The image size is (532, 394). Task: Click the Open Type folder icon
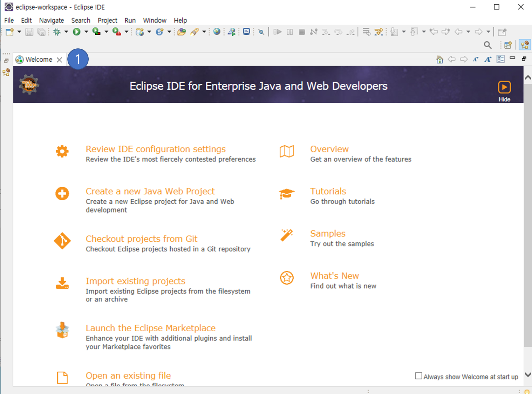(x=182, y=32)
